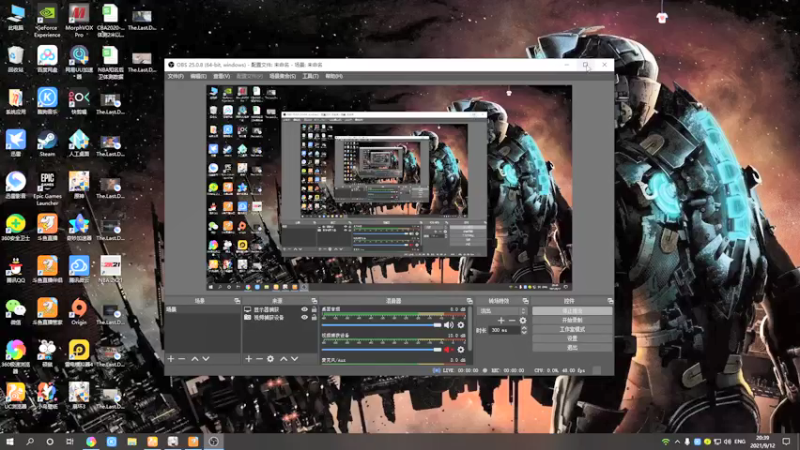The image size is (800, 450).
Task: Open MorphVOX Pro desktop shortcut
Action: coord(79,21)
